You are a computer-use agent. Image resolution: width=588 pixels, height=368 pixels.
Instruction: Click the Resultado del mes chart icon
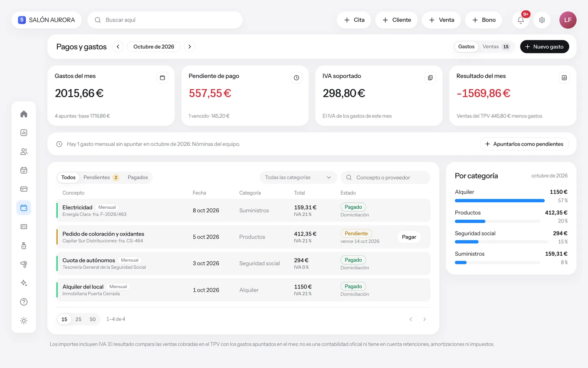point(564,78)
